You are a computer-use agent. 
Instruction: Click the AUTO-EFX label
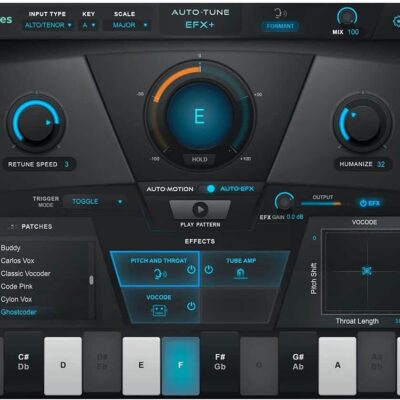237,189
